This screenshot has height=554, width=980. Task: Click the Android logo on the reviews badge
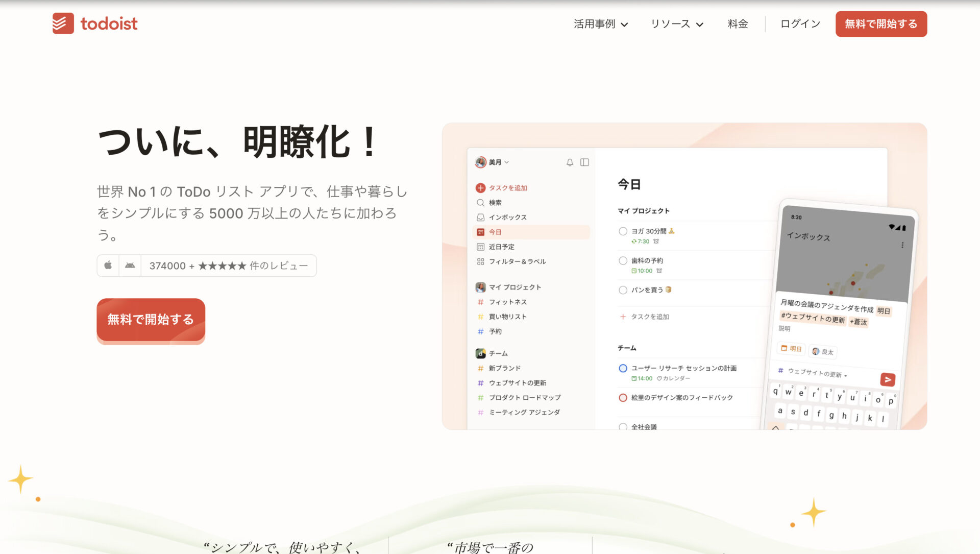[x=130, y=266]
